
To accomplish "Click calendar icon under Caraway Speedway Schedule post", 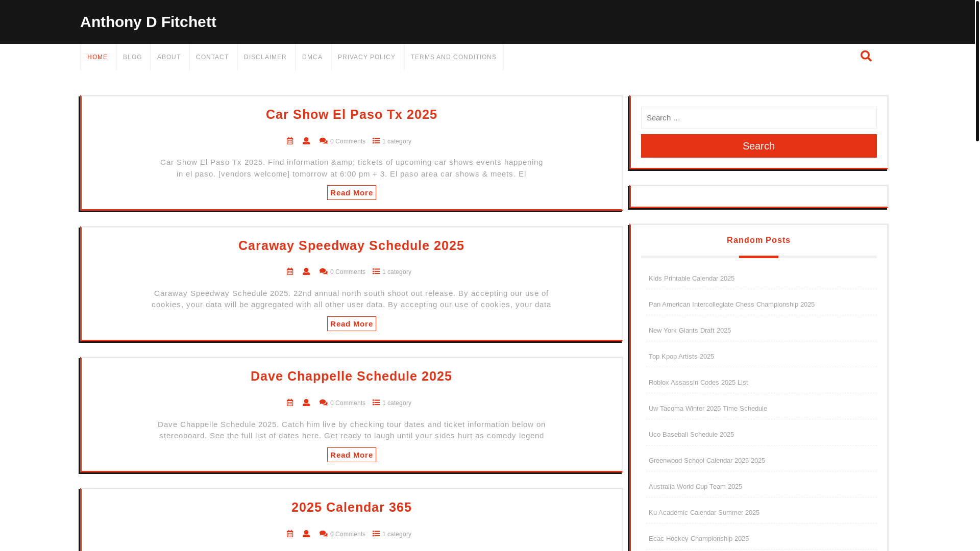I will 290,271.
